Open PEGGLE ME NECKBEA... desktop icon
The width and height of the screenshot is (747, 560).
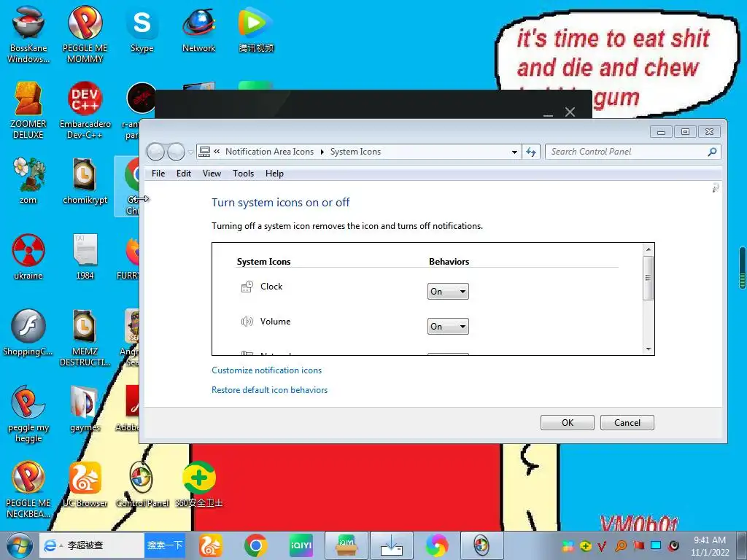(28, 489)
